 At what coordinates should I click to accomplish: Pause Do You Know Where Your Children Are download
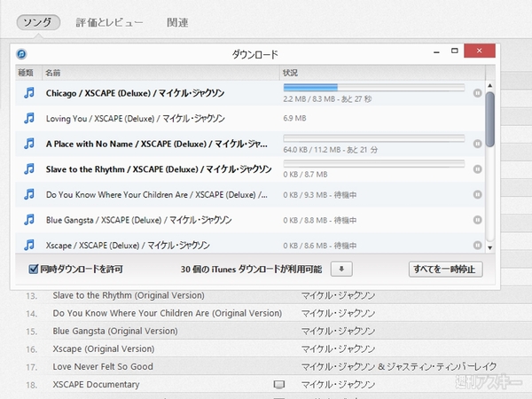pos(477,194)
